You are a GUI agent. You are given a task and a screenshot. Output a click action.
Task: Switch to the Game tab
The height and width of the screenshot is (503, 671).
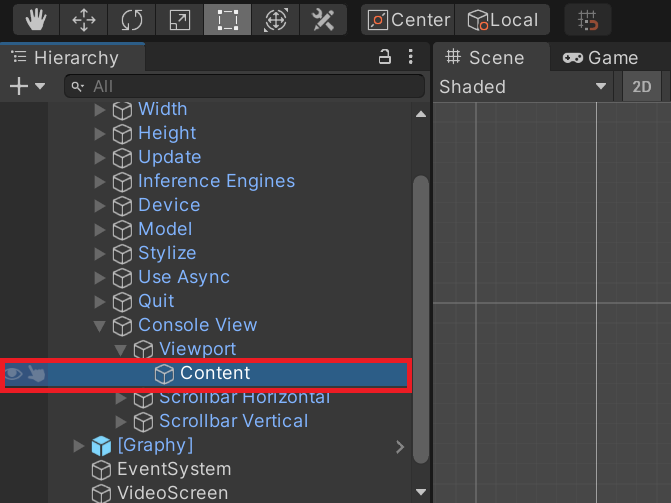pyautogui.click(x=600, y=58)
